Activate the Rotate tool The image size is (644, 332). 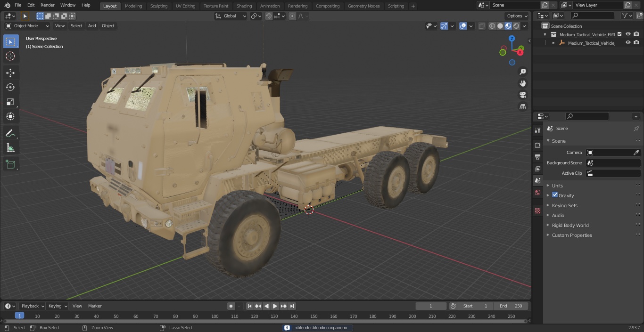tap(10, 87)
